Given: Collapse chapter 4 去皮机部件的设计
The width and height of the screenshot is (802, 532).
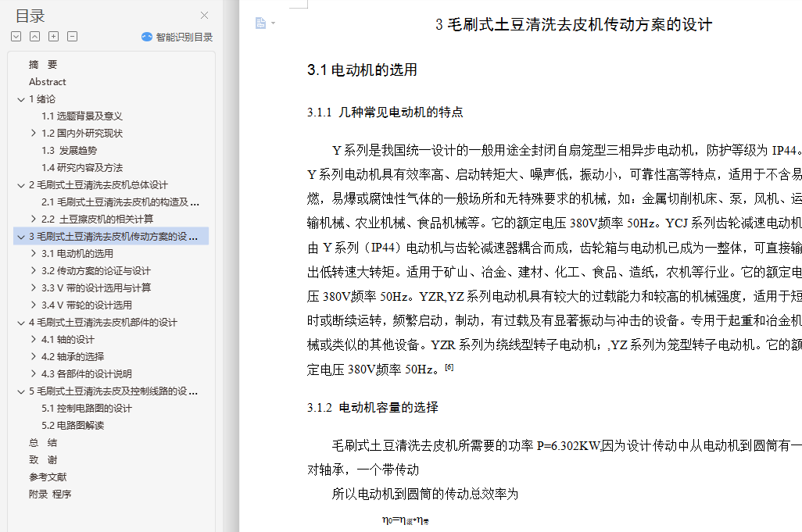Looking at the screenshot, I should point(21,323).
